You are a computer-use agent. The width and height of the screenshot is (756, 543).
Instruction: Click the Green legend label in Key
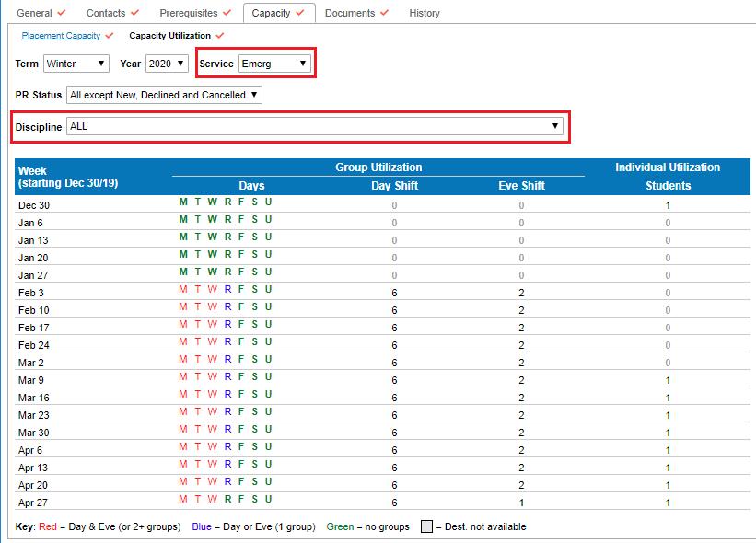[x=340, y=526]
